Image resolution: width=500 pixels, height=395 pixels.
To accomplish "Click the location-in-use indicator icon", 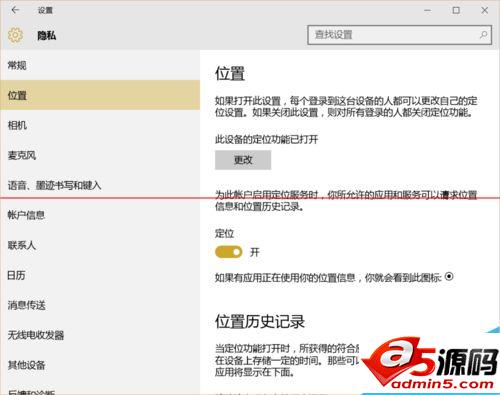I will (449, 276).
